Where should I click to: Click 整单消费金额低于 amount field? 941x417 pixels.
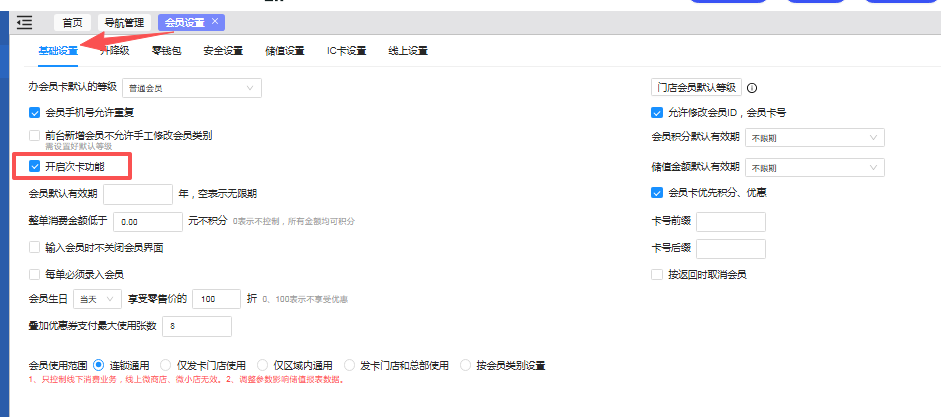click(148, 221)
